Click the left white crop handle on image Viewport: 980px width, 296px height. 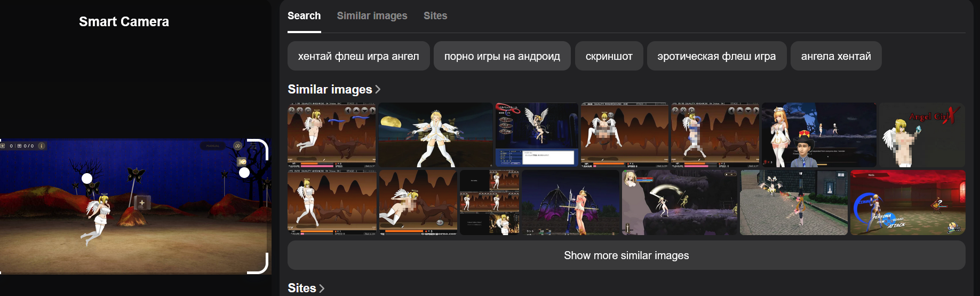tap(87, 178)
